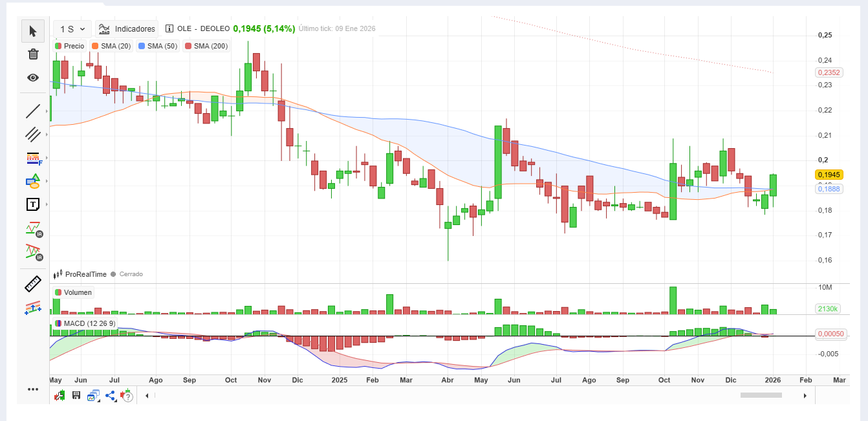The width and height of the screenshot is (868, 421).
Task: Select the ruler measurement tool
Action: point(33,284)
